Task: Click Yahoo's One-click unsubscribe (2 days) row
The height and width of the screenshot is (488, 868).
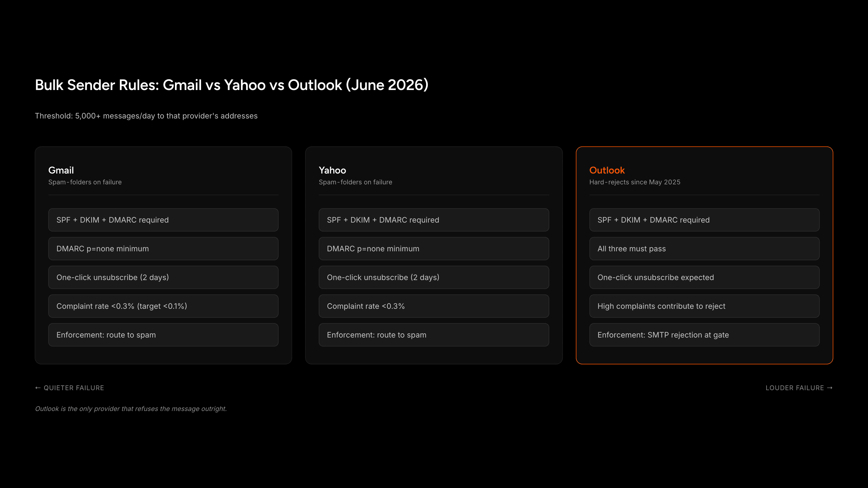Action: tap(434, 278)
